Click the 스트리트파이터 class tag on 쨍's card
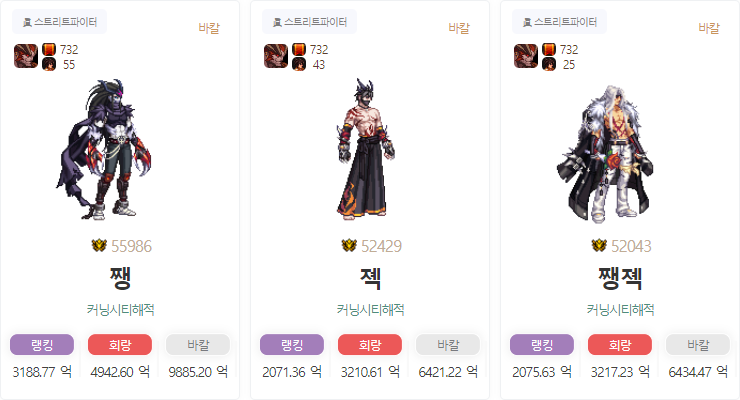Image resolution: width=740 pixels, height=400 pixels. (x=59, y=22)
